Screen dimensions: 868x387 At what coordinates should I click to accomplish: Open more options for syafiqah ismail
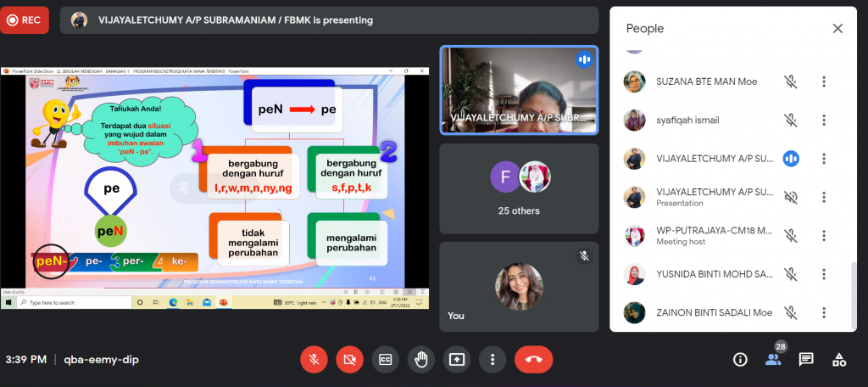point(823,120)
